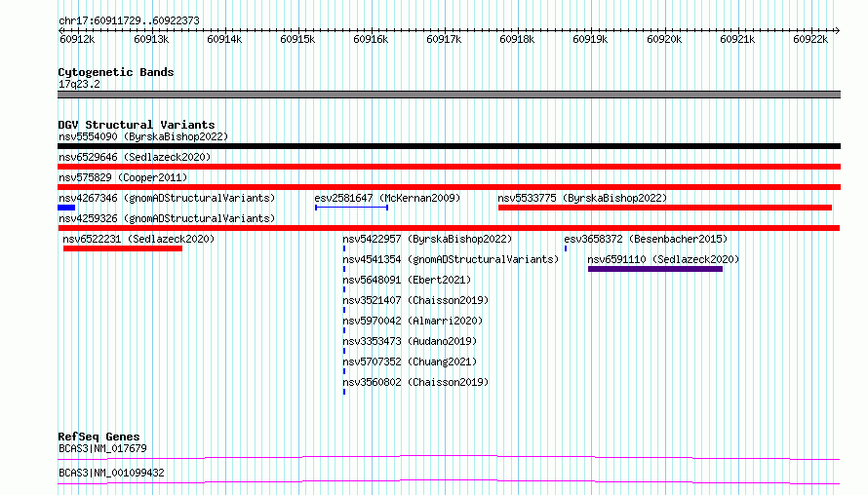The image size is (868, 495).
Task: Click the short blue nsv4267346 bar
Action: (x=66, y=208)
